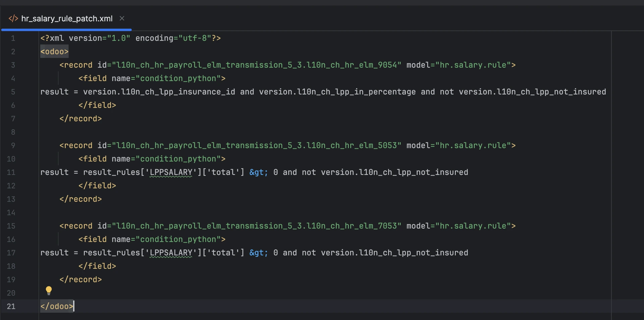
Task: Click the </field> tag on line 12
Action: [x=97, y=186]
